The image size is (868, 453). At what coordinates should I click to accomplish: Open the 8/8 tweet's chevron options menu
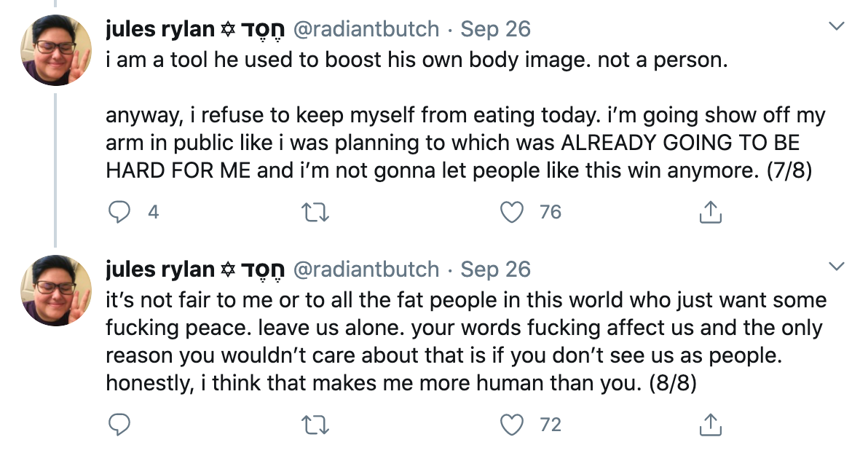[836, 267]
